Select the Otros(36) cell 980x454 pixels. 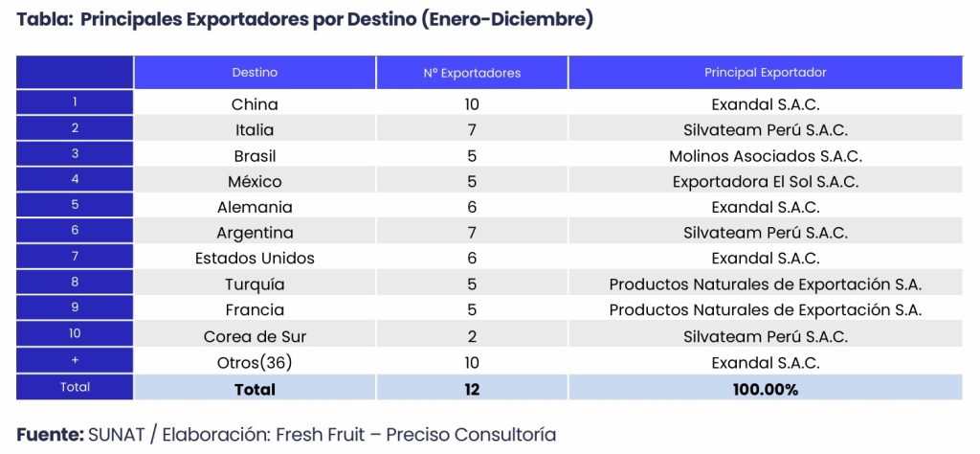(255, 363)
